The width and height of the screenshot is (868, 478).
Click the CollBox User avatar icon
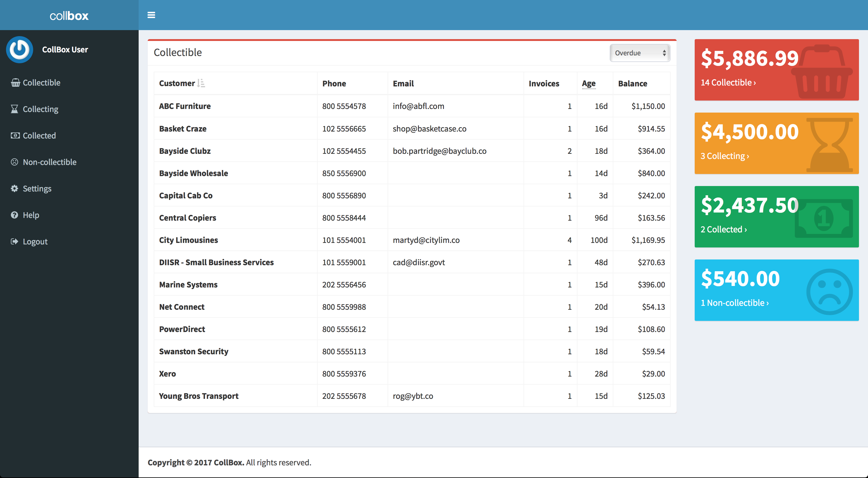tap(20, 49)
